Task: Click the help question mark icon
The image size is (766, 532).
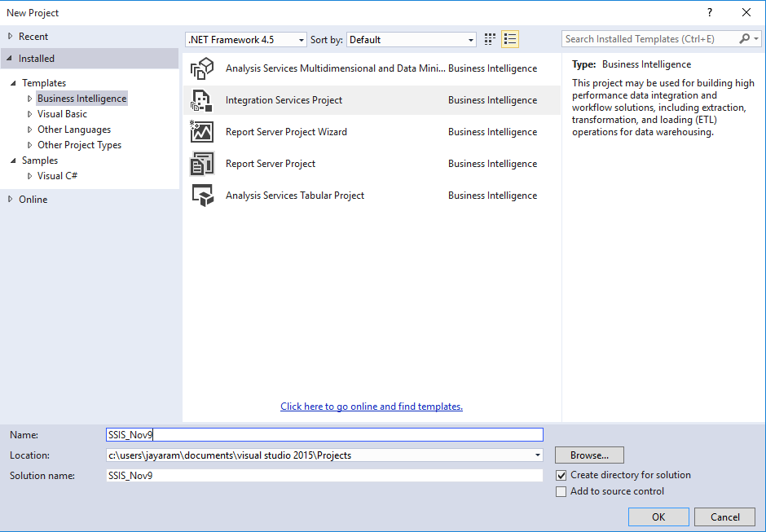Action: 709,12
